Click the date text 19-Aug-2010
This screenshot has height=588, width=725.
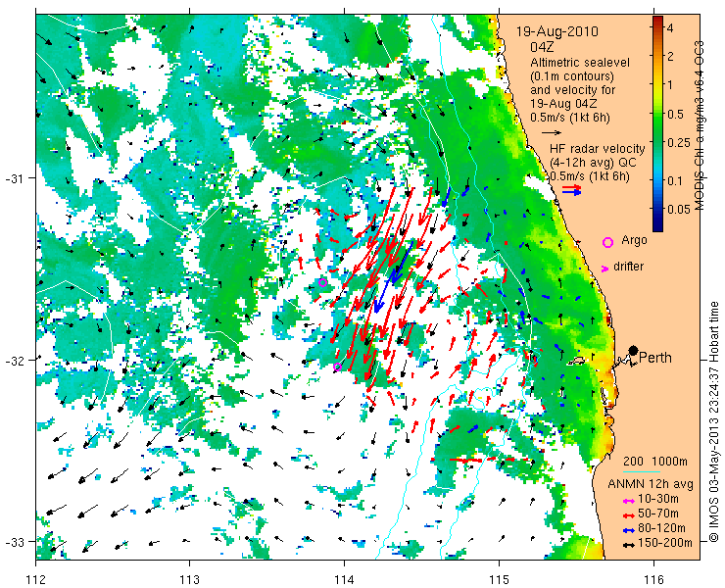pyautogui.click(x=556, y=31)
